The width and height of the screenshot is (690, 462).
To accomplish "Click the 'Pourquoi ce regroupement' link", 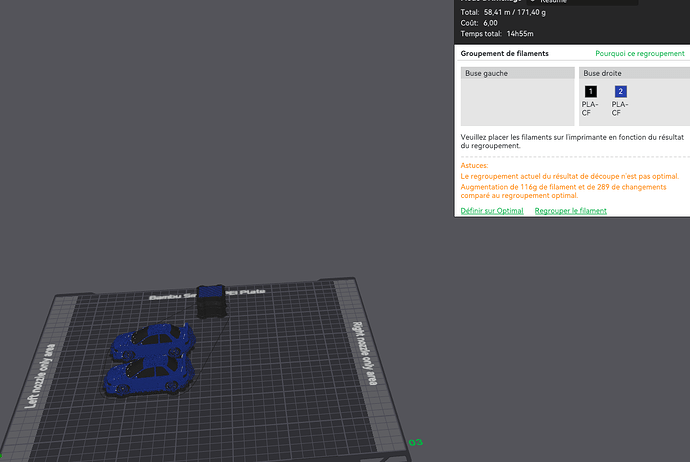I will (x=639, y=53).
